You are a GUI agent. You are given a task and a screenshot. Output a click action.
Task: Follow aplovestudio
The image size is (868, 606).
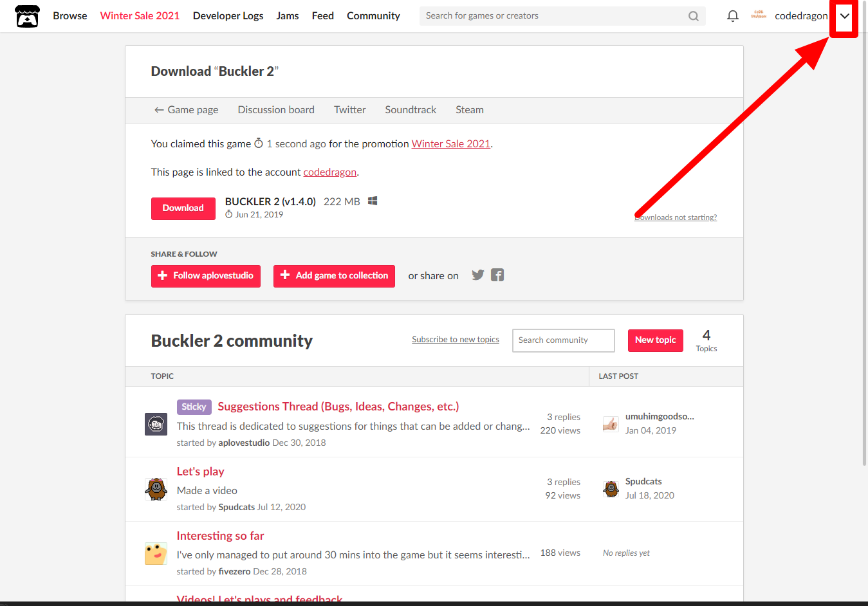[x=205, y=276]
